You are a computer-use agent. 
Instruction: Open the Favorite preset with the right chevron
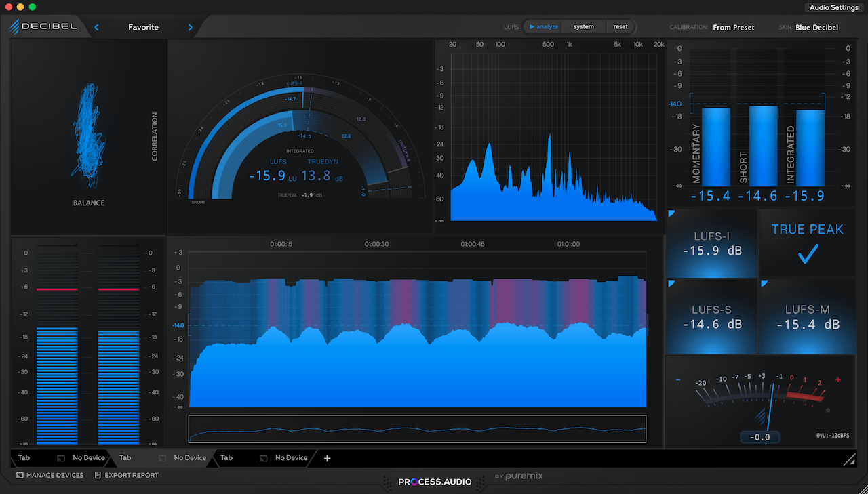point(189,27)
